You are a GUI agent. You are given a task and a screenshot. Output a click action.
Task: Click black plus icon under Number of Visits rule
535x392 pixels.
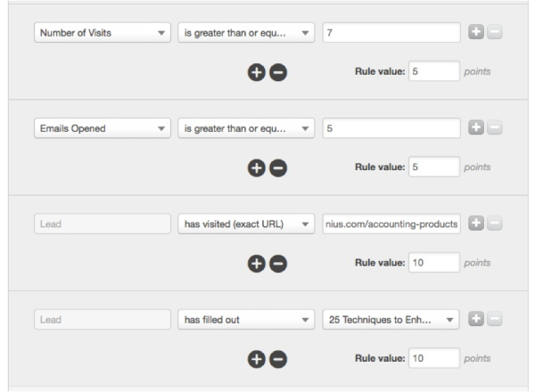[257, 72]
